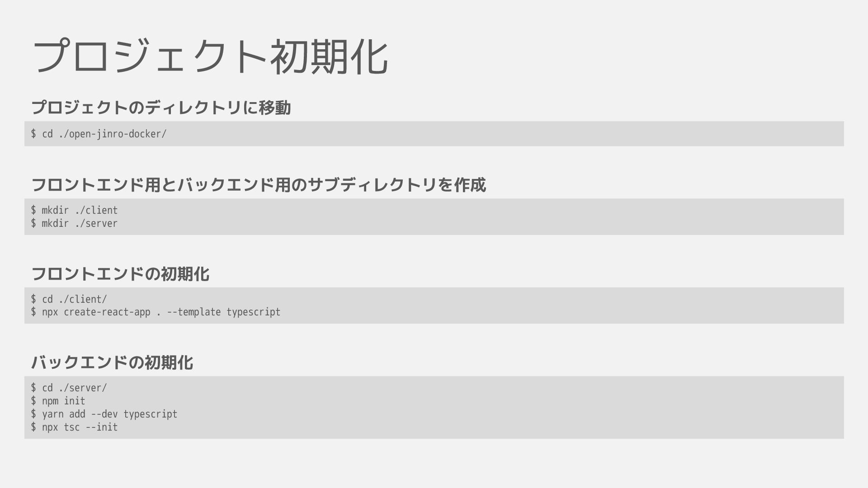Click the "mkdir ./client" command line
868x488 pixels.
click(x=75, y=211)
